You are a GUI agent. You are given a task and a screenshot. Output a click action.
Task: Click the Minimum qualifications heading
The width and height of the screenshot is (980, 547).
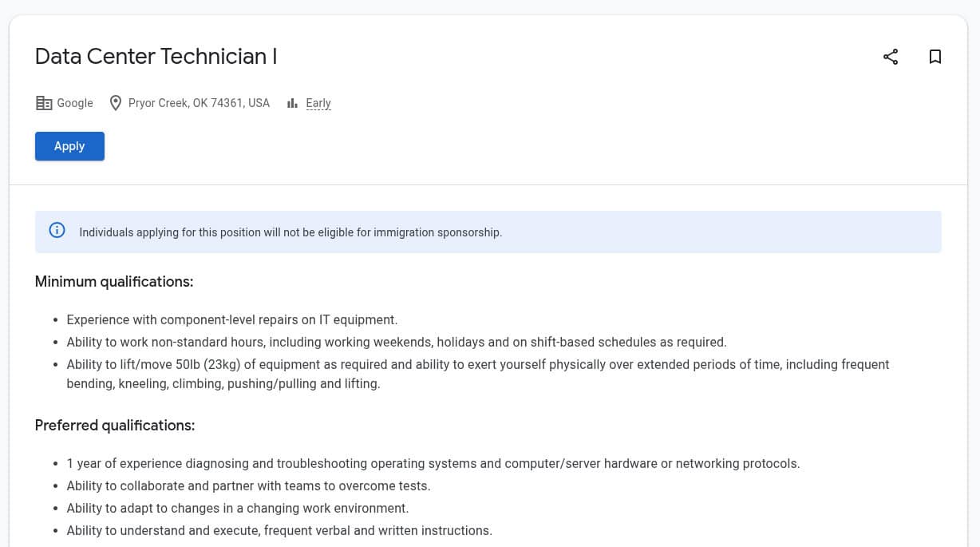[113, 282]
